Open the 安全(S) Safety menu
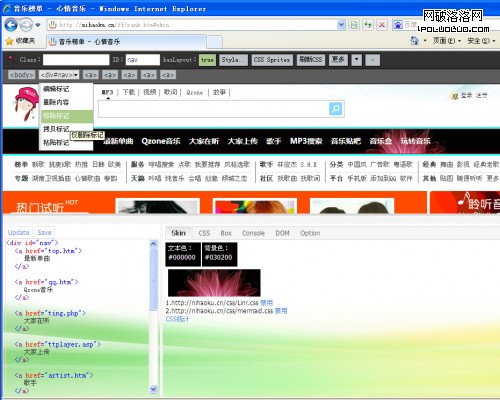500x400 pixels. (481, 41)
